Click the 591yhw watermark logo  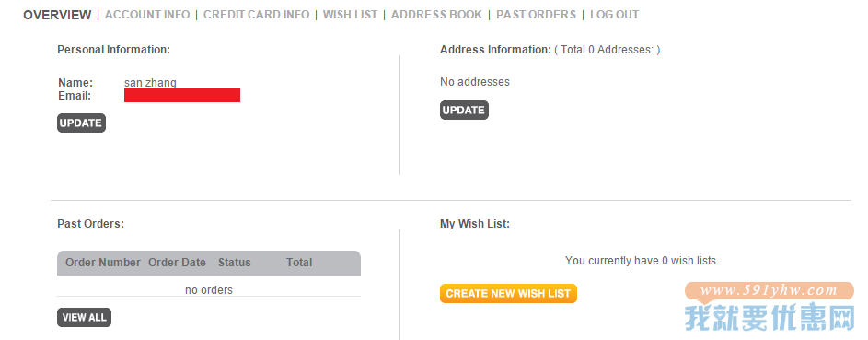[770, 308]
